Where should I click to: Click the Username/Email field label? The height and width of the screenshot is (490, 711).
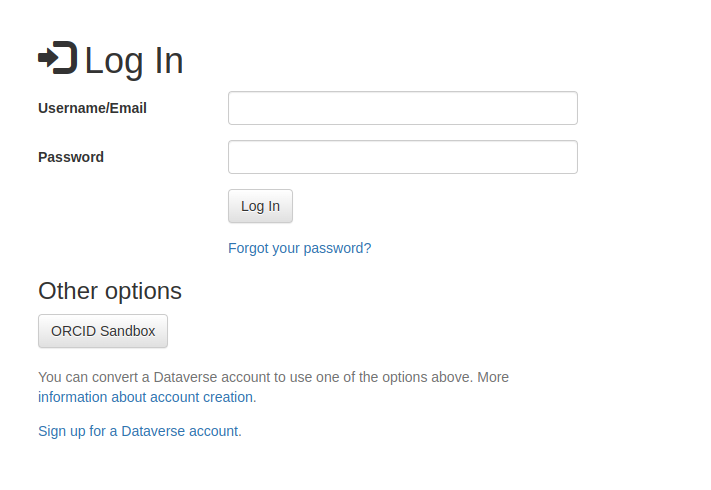coord(92,108)
